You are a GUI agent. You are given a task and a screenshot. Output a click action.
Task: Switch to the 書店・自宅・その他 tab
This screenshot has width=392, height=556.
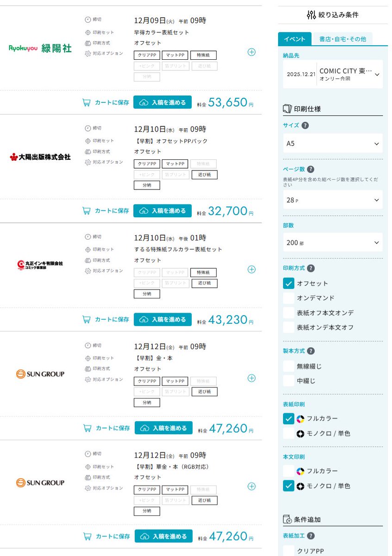[342, 39]
